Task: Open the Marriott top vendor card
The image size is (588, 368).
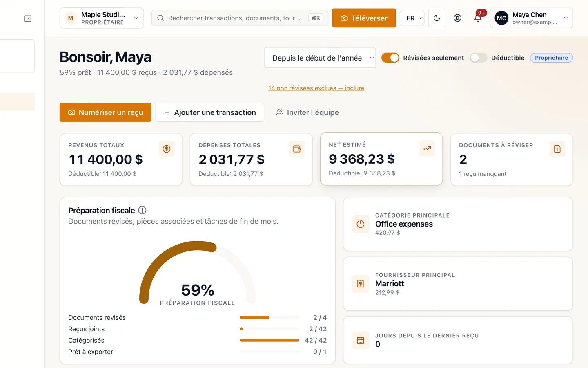Action: pyautogui.click(x=458, y=284)
